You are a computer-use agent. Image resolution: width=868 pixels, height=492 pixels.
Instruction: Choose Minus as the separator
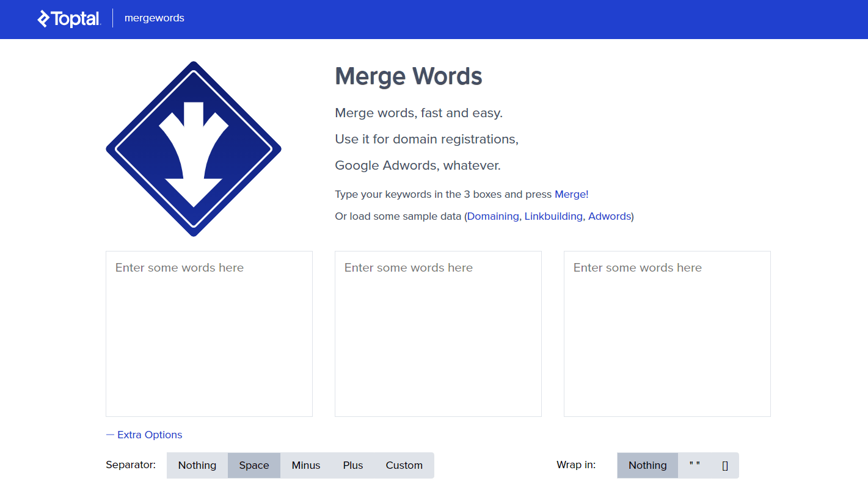(306, 465)
